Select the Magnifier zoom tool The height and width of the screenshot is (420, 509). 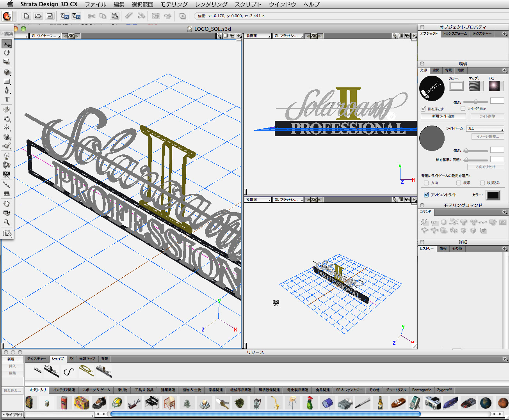(7, 222)
